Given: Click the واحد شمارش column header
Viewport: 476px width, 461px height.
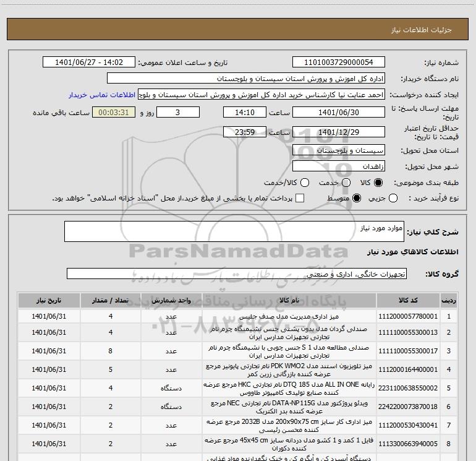Looking at the screenshot, I should pyautogui.click(x=171, y=301).
